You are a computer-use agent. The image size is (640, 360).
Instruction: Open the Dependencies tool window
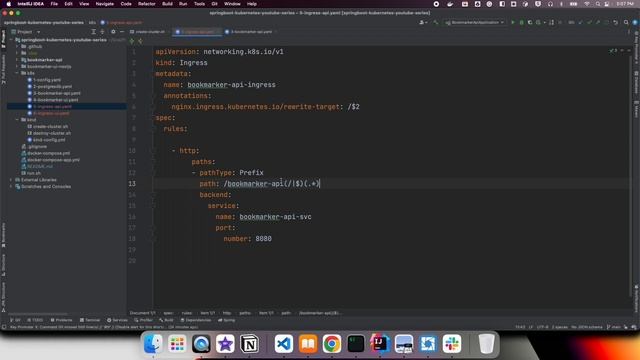coord(196,320)
